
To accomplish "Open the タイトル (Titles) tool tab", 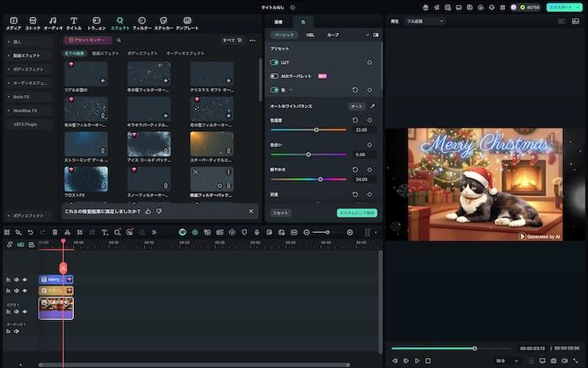I will pyautogui.click(x=74, y=22).
